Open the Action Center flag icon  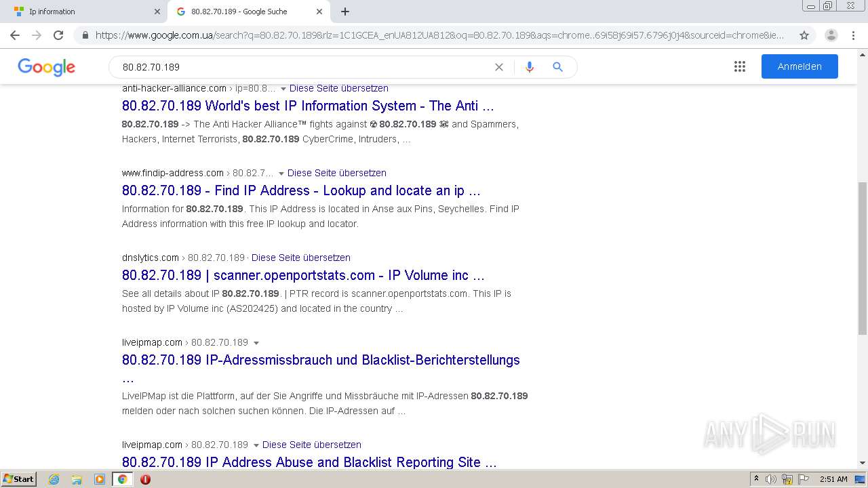(x=803, y=479)
